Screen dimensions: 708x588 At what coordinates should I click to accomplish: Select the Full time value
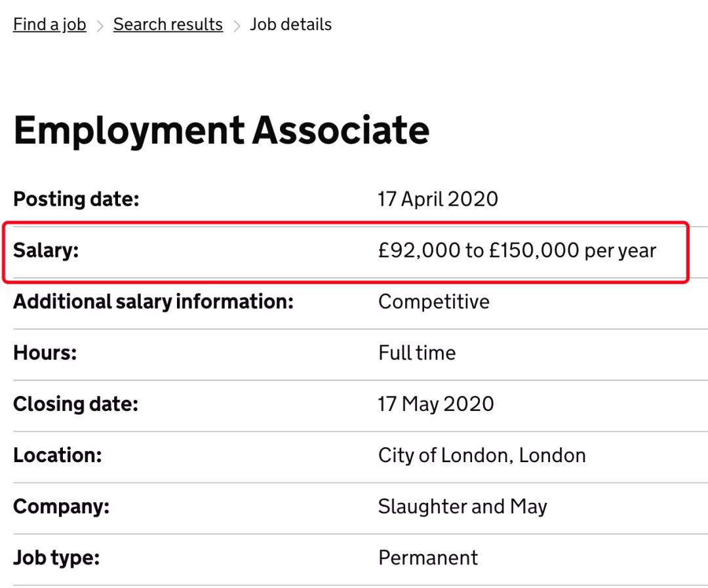pyautogui.click(x=417, y=353)
